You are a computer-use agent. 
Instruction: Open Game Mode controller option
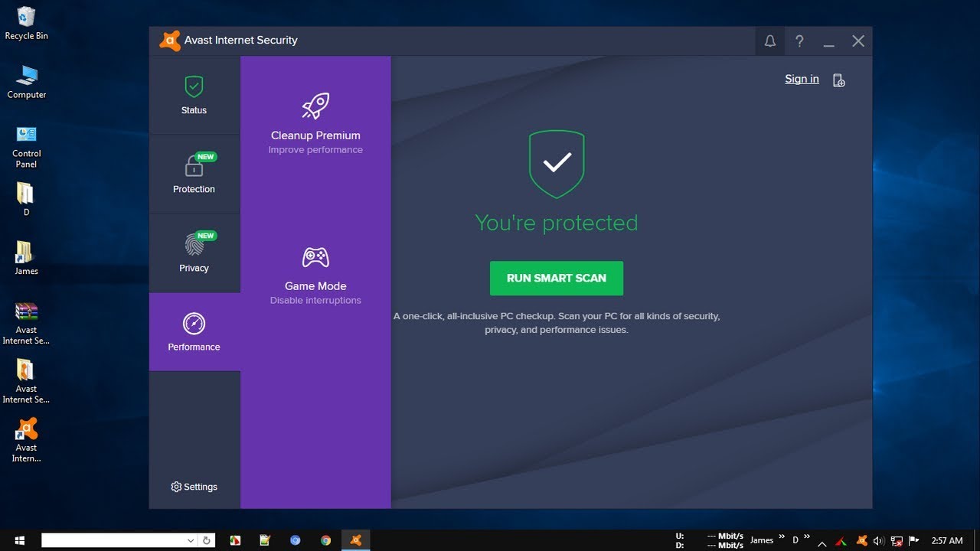[x=315, y=274]
